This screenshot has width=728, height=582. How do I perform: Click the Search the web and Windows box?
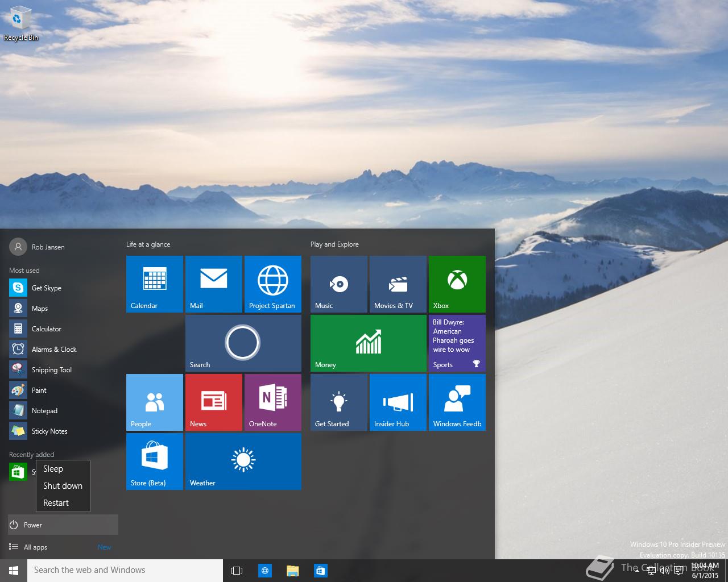(125, 570)
